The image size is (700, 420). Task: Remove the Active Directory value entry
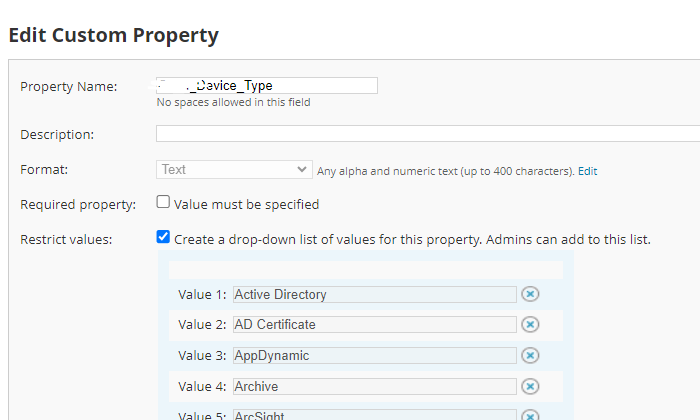(530, 294)
